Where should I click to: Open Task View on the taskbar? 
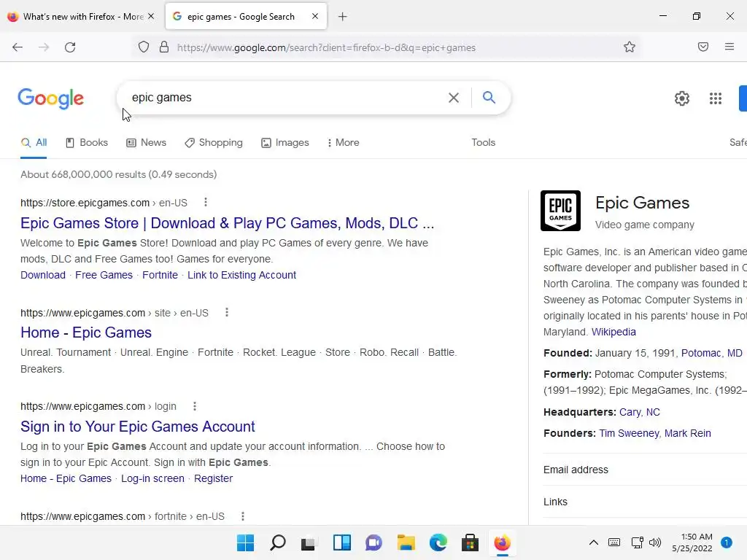309,542
